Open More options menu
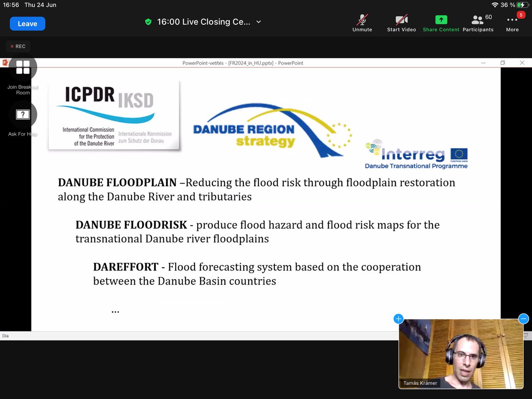The height and width of the screenshot is (399, 532). [x=512, y=23]
